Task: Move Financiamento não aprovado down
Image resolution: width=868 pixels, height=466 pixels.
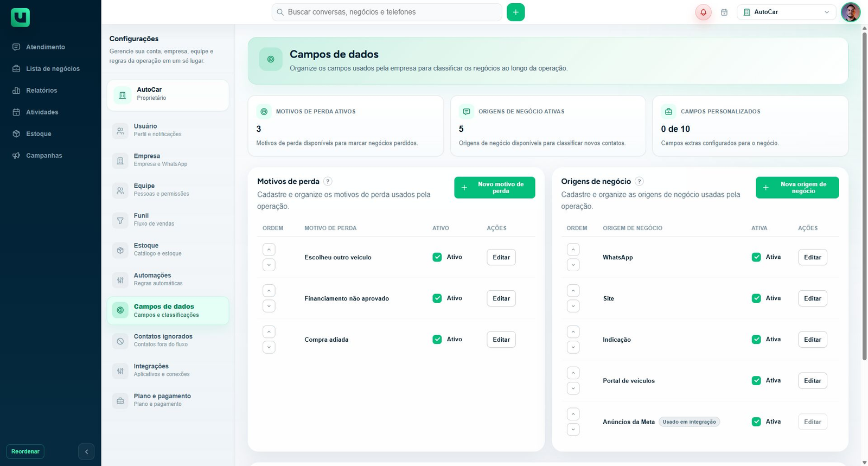Action: [x=269, y=306]
